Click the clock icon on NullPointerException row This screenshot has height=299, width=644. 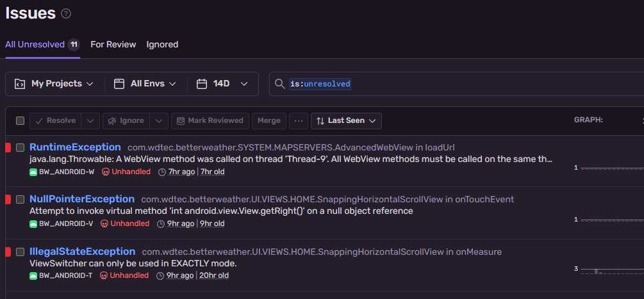click(x=161, y=223)
